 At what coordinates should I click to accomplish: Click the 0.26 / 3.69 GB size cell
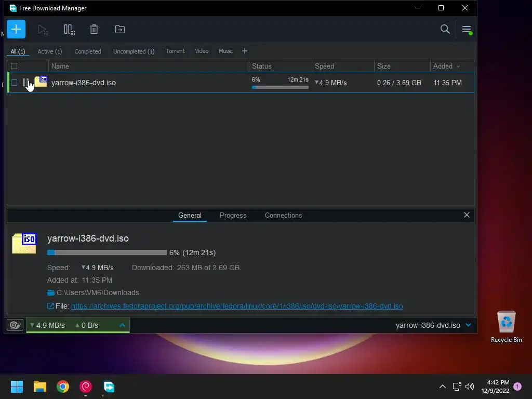[399, 83]
